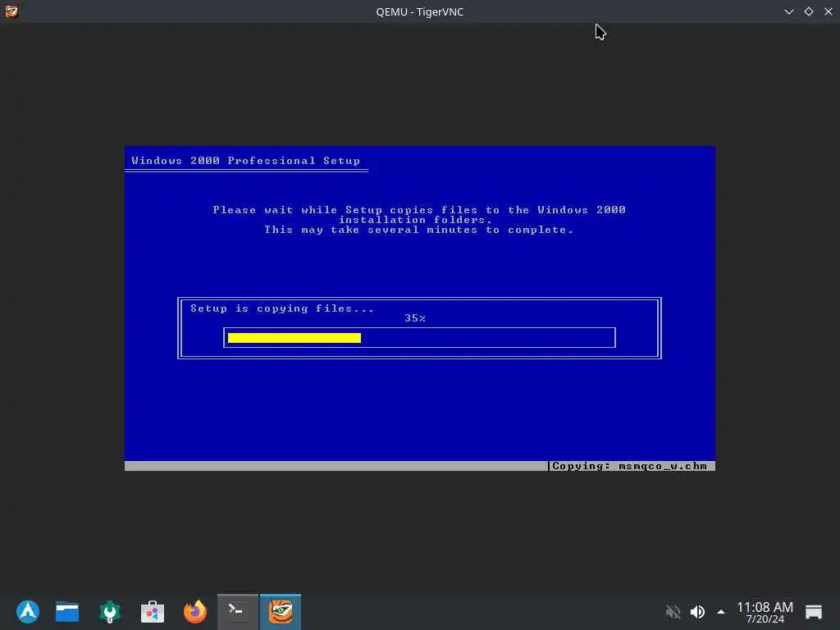Image resolution: width=840 pixels, height=630 pixels.
Task: Open the software store shopping bag icon
Action: pyautogui.click(x=152, y=611)
